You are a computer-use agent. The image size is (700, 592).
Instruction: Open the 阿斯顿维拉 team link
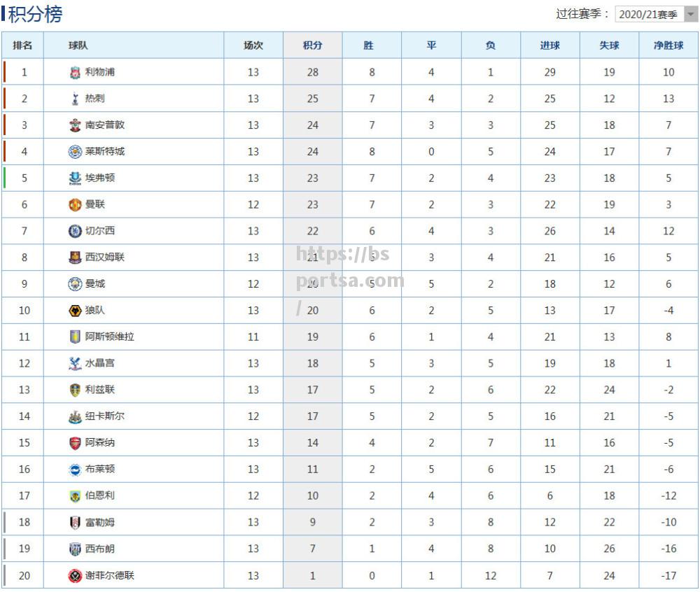(x=110, y=337)
